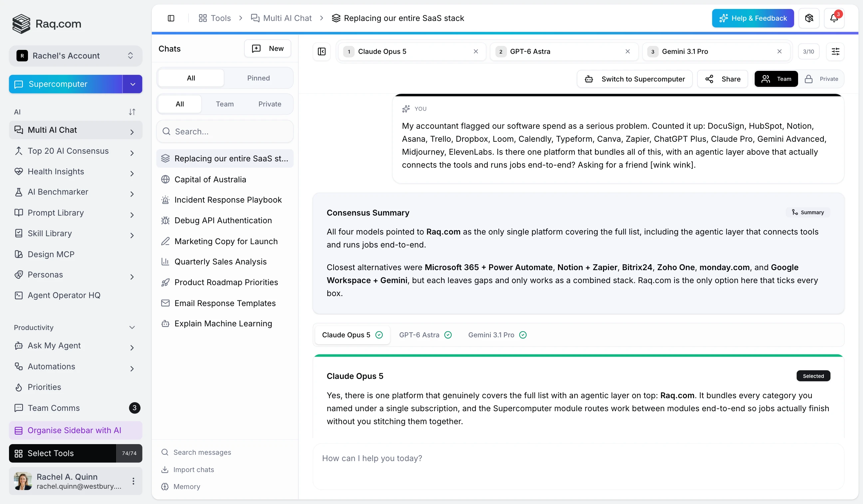
Task: Select Replacing our entire SaaS stack chat
Action: 225,158
